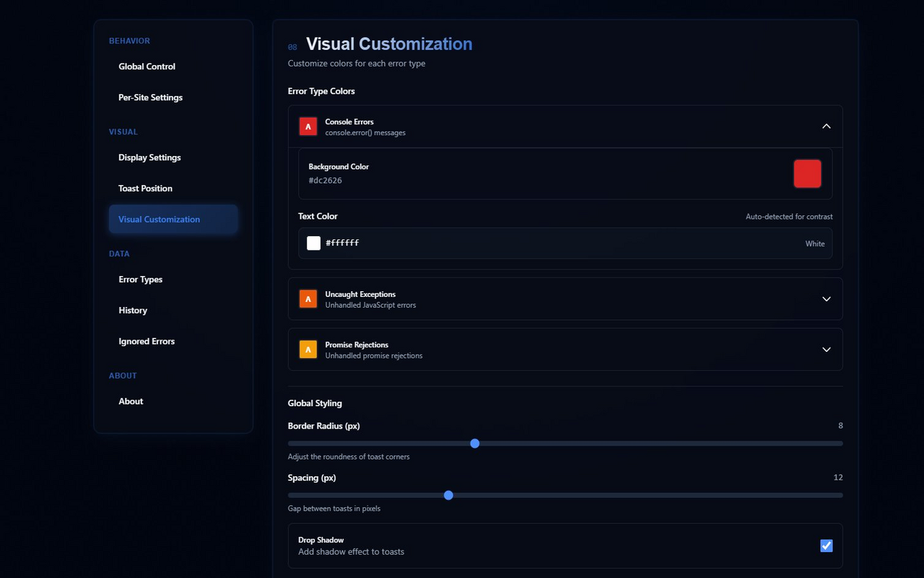This screenshot has width=924, height=578.
Task: Click the yellow Promise Rejections preview icon
Action: tap(308, 350)
